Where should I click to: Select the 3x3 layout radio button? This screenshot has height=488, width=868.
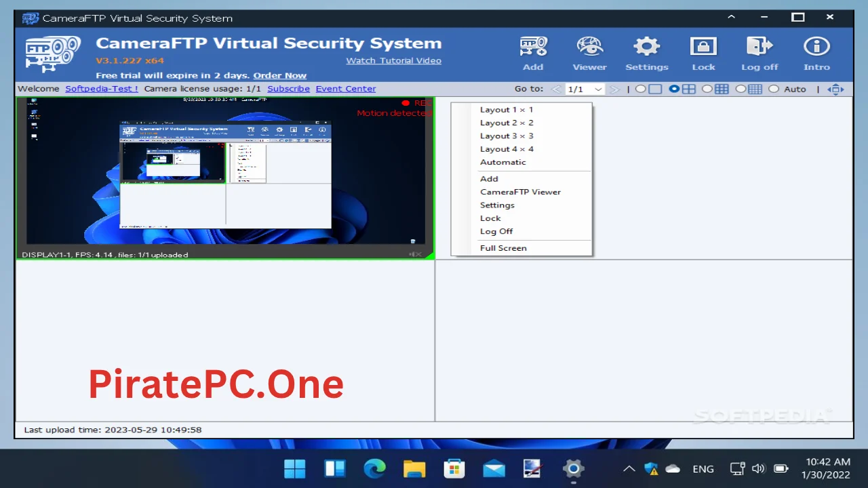point(707,89)
